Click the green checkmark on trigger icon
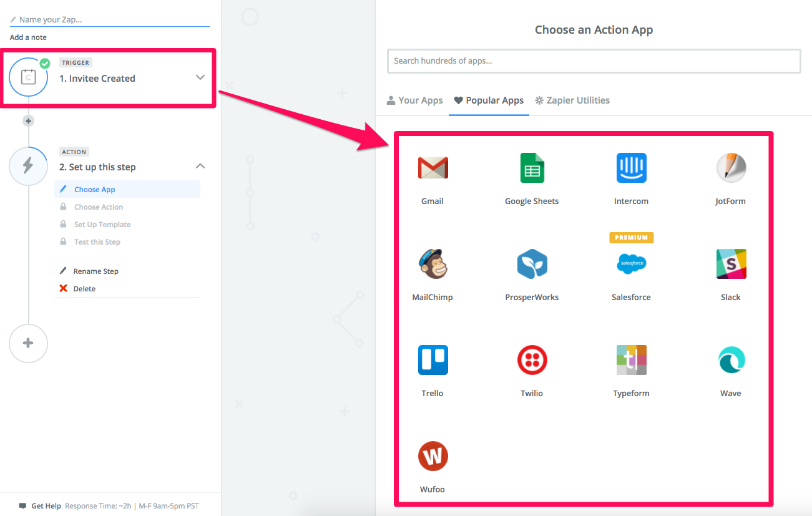 [44, 63]
